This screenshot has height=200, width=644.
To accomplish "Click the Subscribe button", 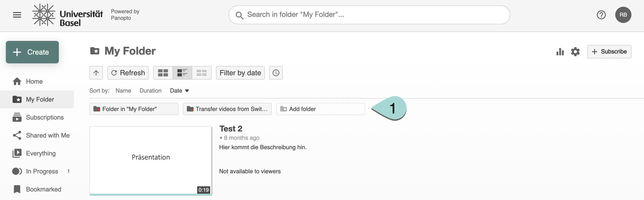I will [x=609, y=52].
